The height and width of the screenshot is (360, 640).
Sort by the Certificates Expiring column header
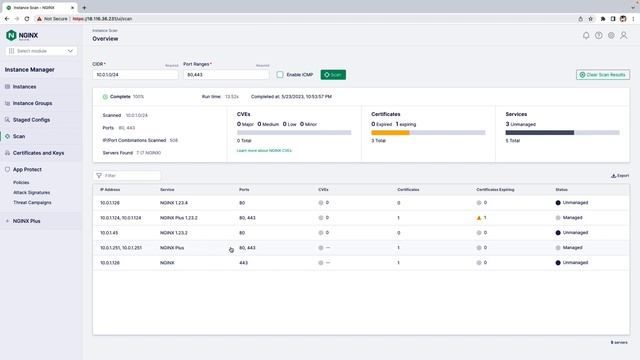pyautogui.click(x=495, y=190)
